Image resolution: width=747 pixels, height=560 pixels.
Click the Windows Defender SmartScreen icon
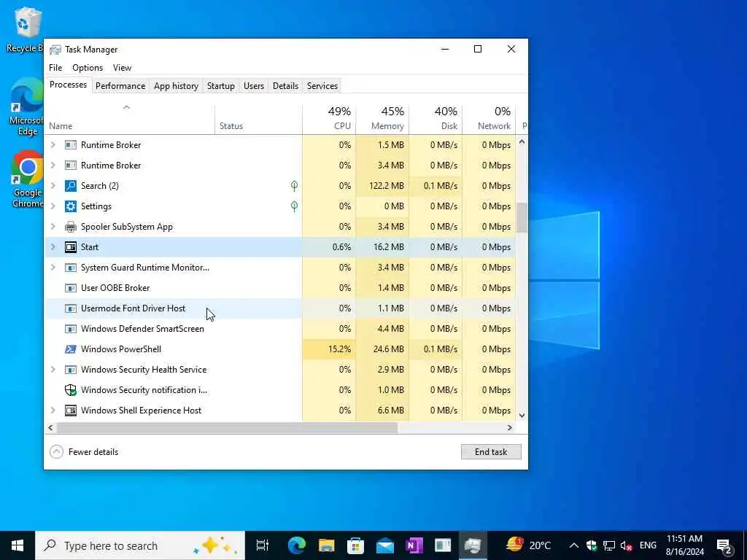[71, 329]
